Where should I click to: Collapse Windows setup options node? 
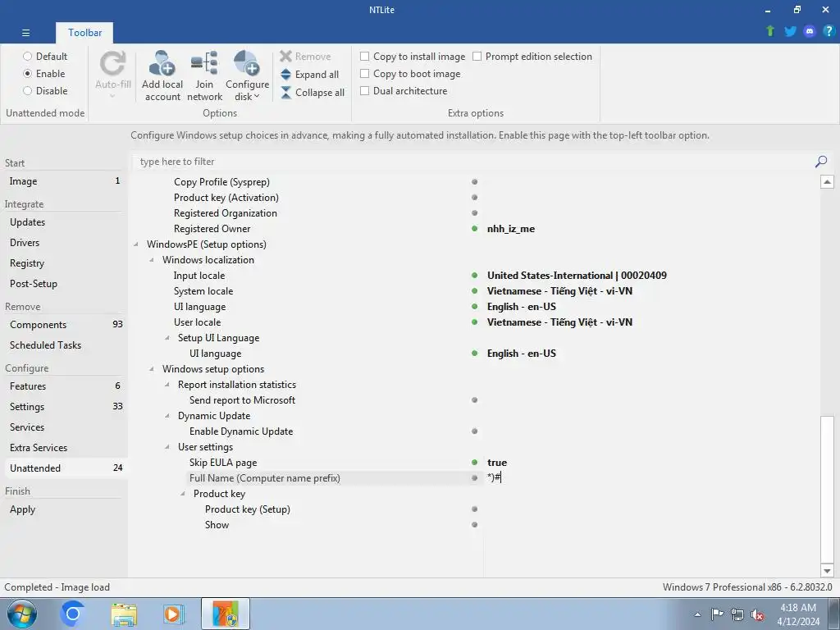pyautogui.click(x=152, y=369)
